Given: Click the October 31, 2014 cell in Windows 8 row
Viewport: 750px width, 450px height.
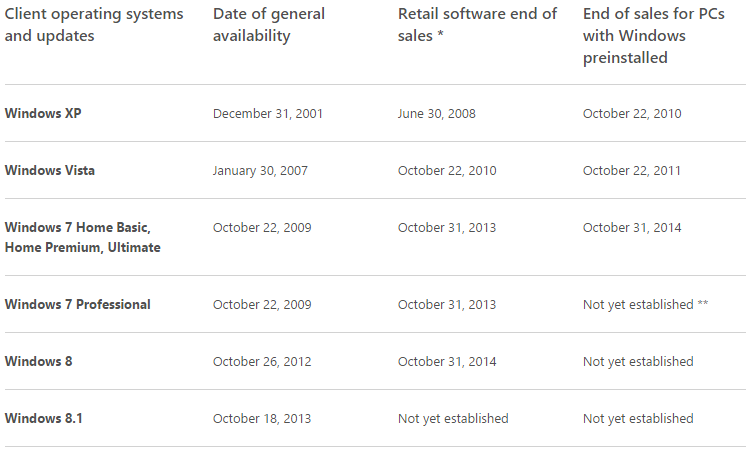Looking at the screenshot, I should [447, 361].
